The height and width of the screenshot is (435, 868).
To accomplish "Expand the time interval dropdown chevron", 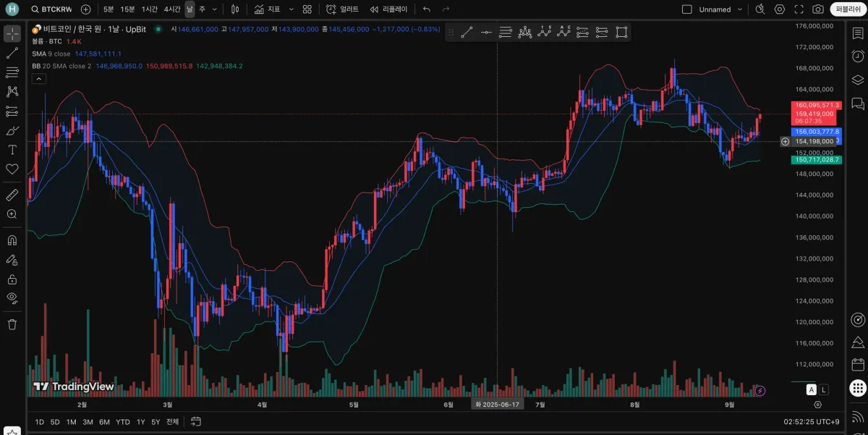I will coord(215,9).
